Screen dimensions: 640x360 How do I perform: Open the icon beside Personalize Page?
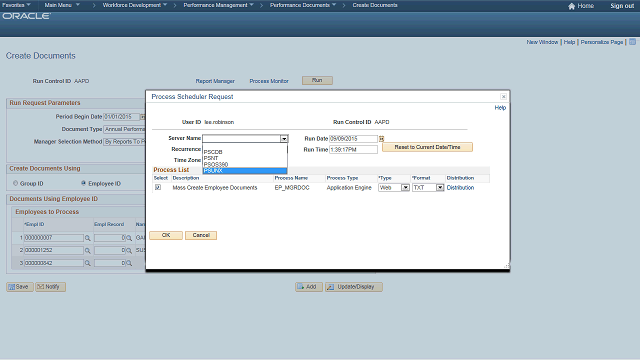(x=632, y=42)
